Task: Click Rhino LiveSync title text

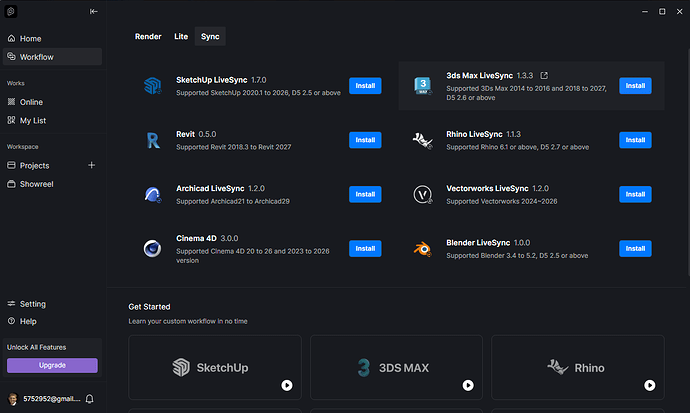Action: click(474, 134)
